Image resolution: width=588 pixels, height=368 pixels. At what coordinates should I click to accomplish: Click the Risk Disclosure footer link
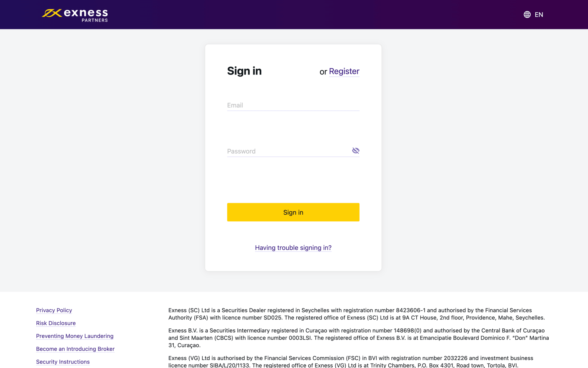coord(56,323)
